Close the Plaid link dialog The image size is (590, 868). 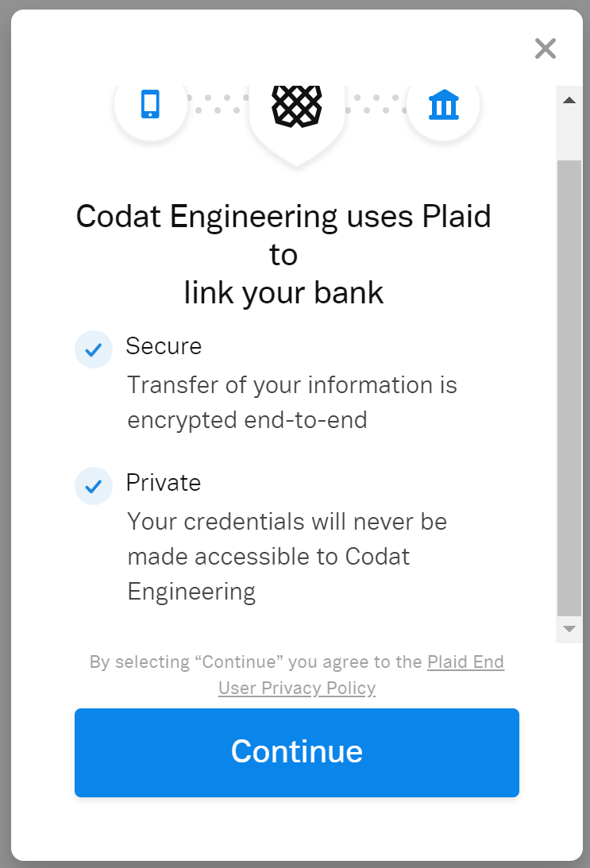(546, 49)
